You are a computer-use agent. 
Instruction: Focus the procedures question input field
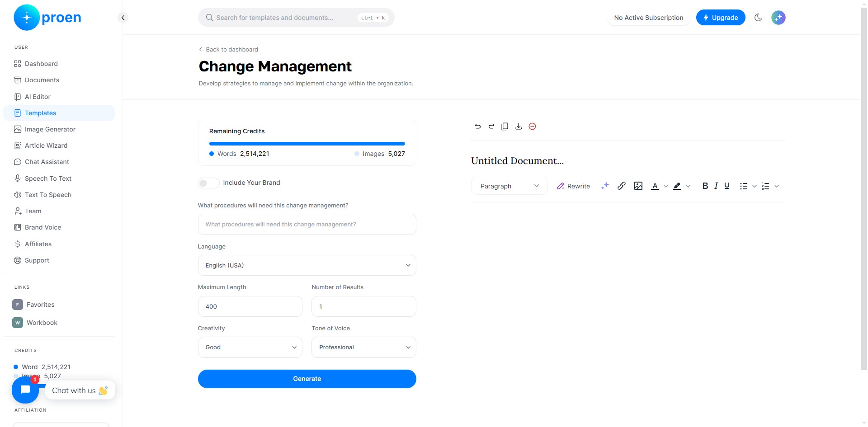[x=307, y=224]
